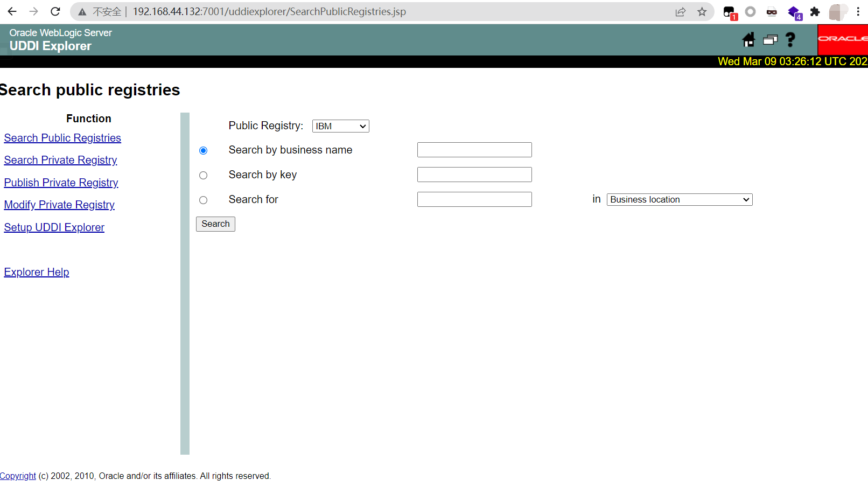Viewport: 868px width, 487px height.
Task: Bookmark the page with the star icon
Action: [x=702, y=12]
